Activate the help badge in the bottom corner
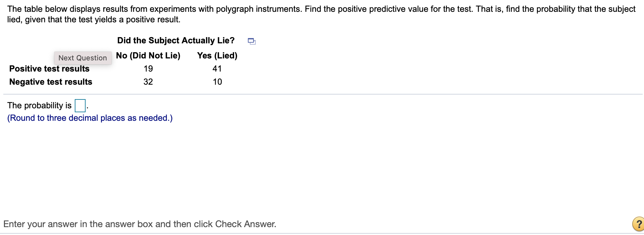This screenshot has width=644, height=235. click(638, 224)
